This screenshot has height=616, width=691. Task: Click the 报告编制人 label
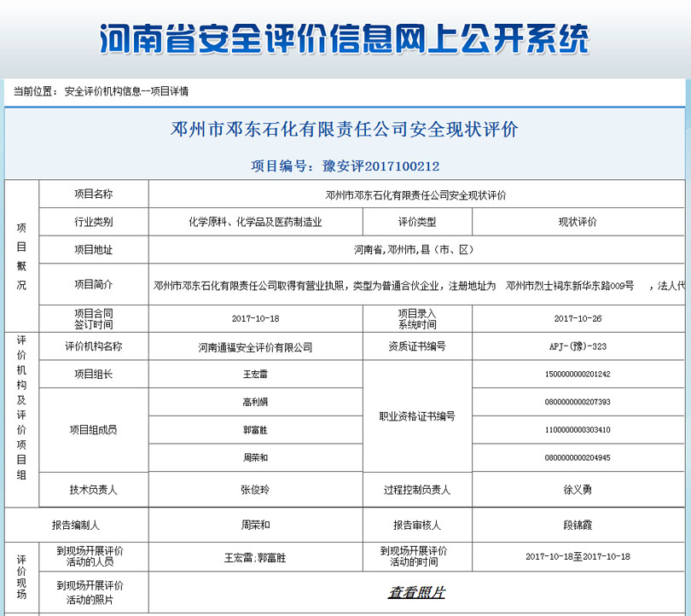pyautogui.click(x=76, y=525)
